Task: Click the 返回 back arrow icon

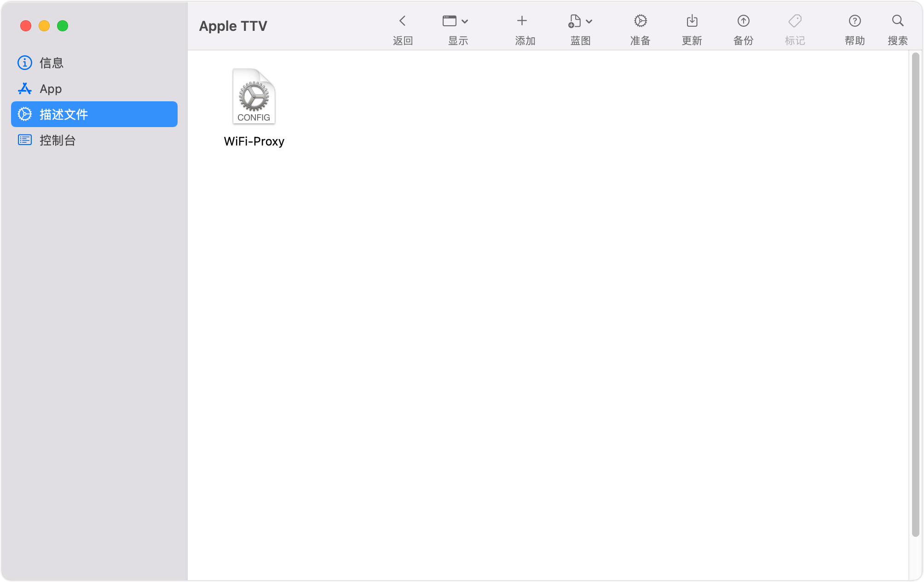Action: (x=403, y=21)
